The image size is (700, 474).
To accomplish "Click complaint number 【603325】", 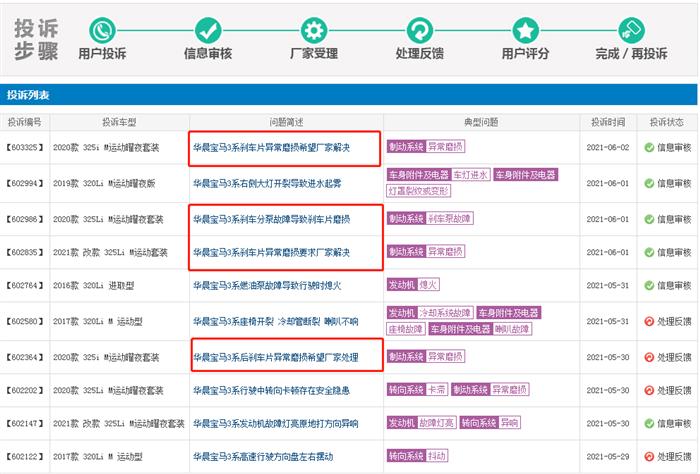I will click(25, 147).
